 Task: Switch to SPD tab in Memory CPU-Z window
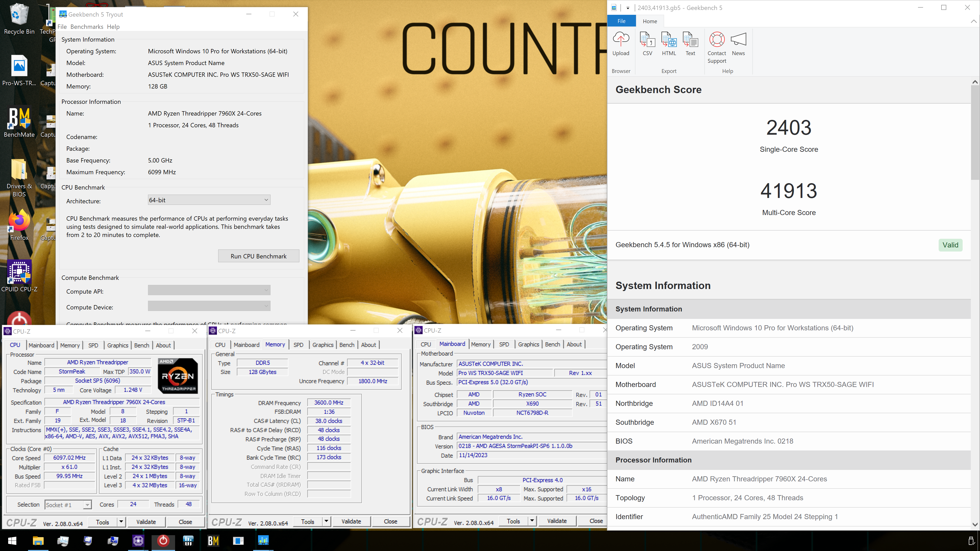298,345
